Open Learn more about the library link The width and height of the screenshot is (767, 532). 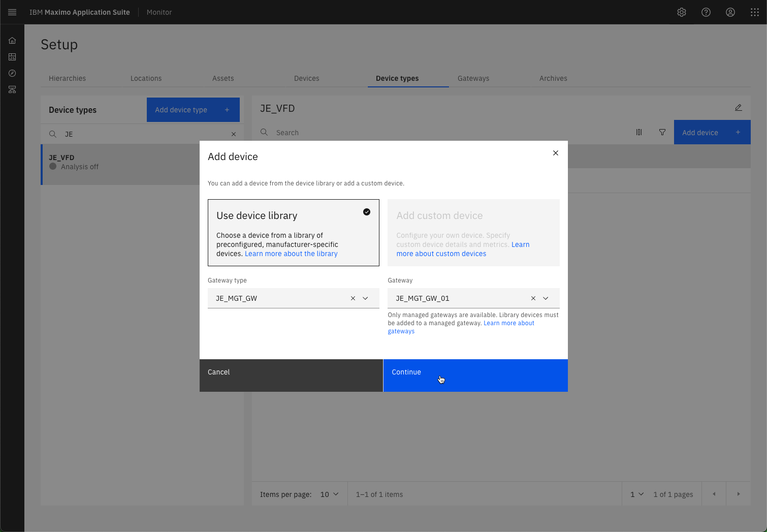pyautogui.click(x=291, y=254)
